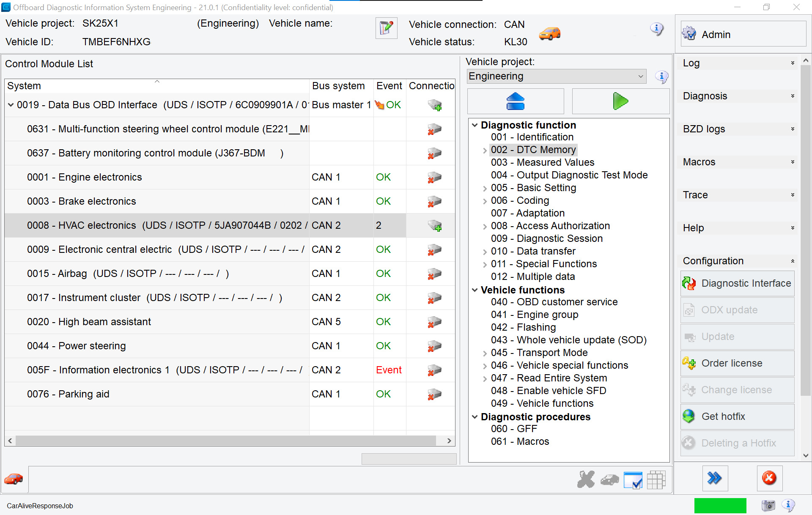Click the blue bus master toggle button
Image resolution: width=812 pixels, height=515 pixels.
515,101
